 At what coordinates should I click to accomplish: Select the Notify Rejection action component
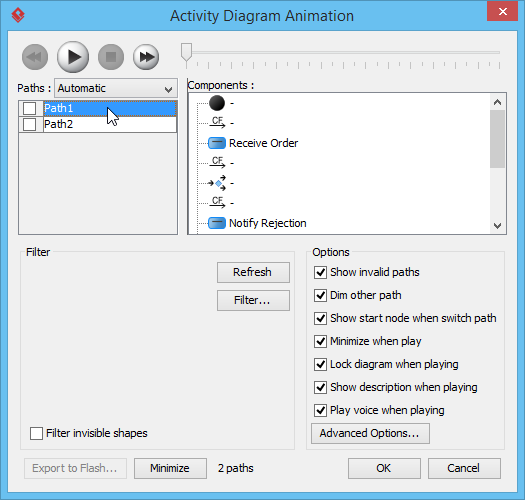tap(257, 223)
